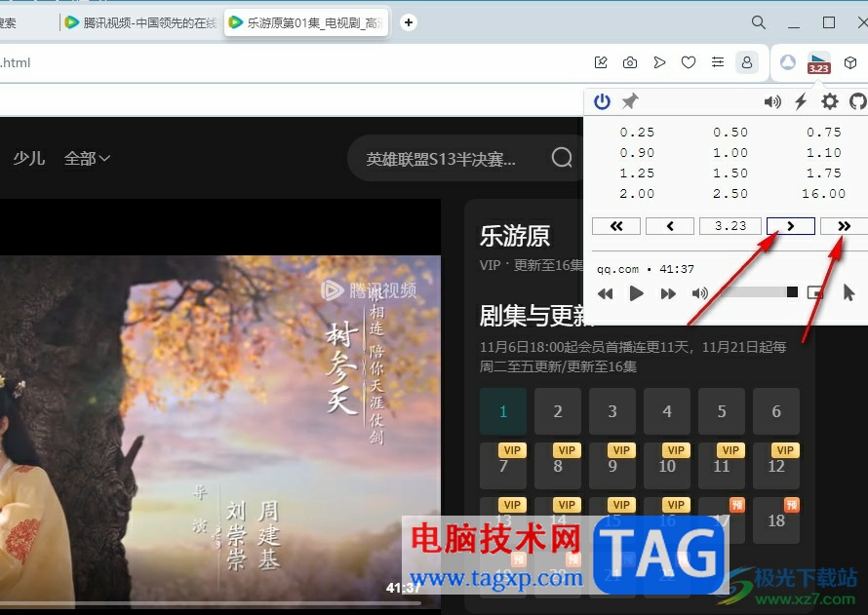Viewport: 868px width, 615px height.
Task: Enable picture-in-picture mode icon
Action: 815,292
